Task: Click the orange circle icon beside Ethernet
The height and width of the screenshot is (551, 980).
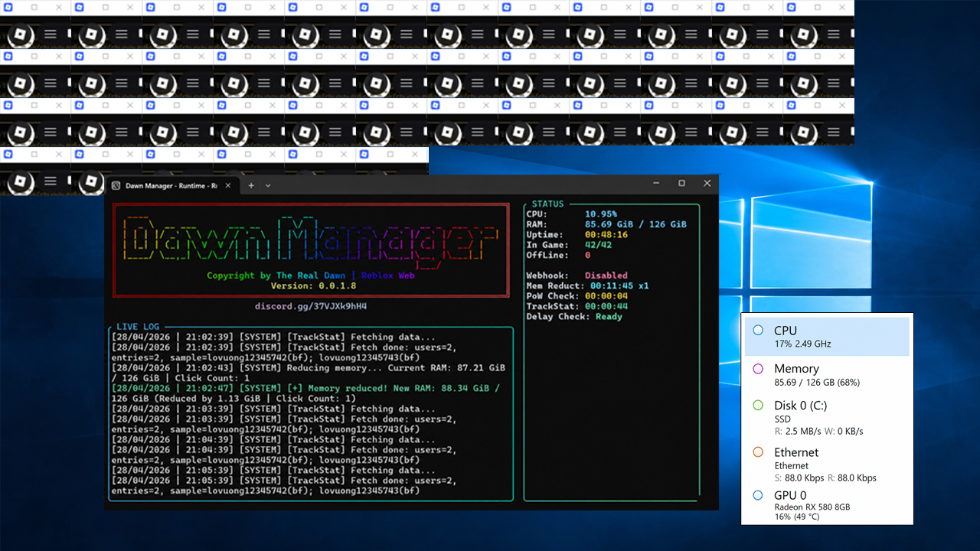Action: point(758,452)
